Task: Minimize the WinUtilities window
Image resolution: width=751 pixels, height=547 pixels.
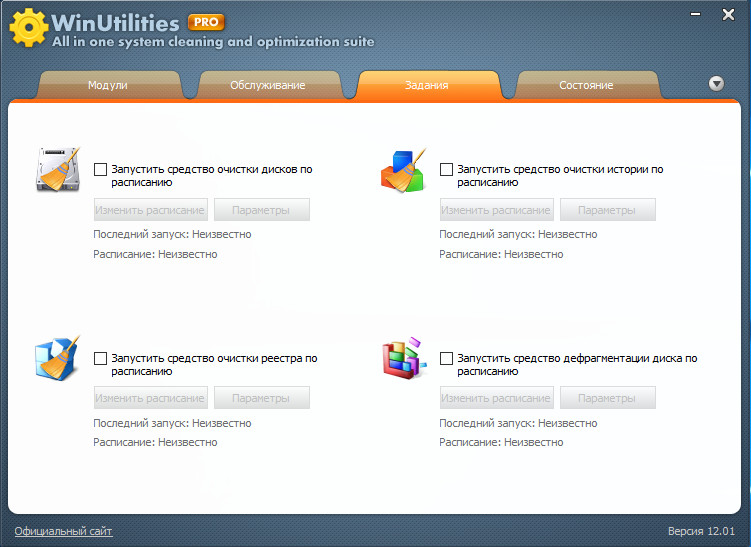Action: point(695,14)
